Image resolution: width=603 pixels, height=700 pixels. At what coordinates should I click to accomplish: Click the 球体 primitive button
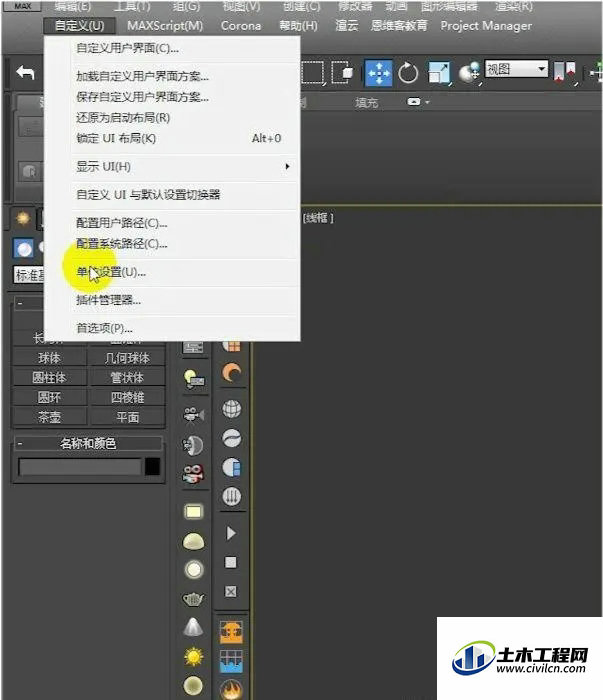(49, 358)
